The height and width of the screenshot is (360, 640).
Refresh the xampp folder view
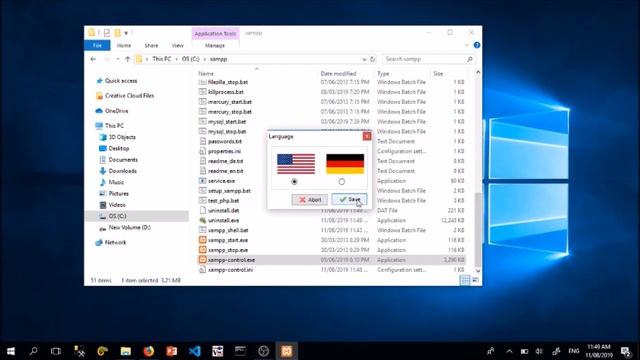point(373,59)
